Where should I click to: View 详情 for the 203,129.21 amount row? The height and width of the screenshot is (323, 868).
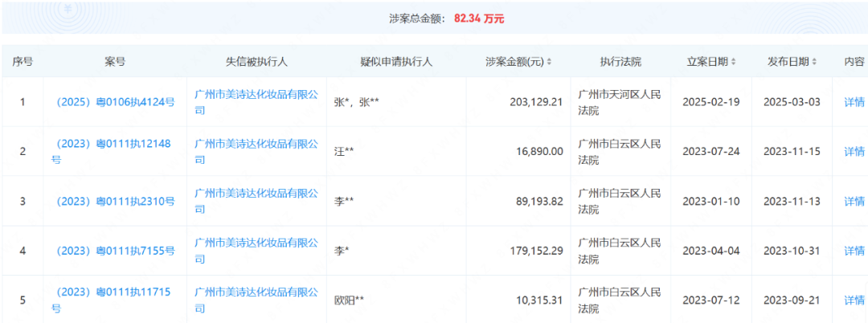pyautogui.click(x=854, y=102)
